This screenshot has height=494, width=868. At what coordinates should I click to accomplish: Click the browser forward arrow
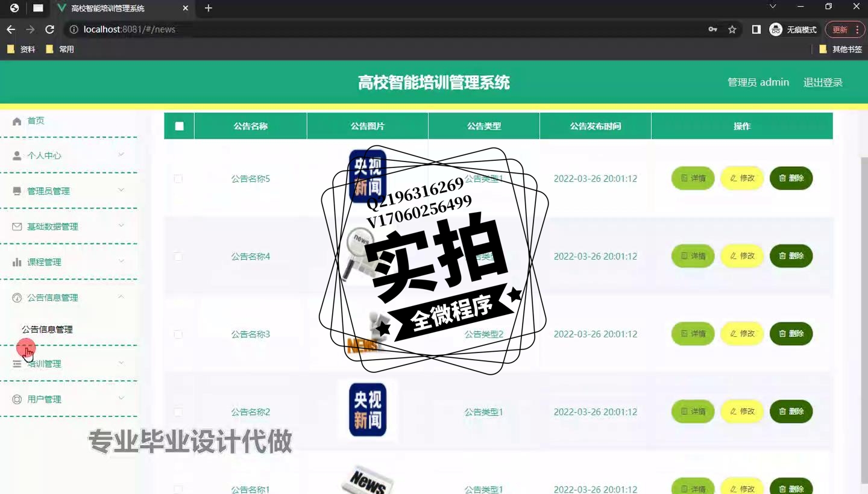[30, 30]
